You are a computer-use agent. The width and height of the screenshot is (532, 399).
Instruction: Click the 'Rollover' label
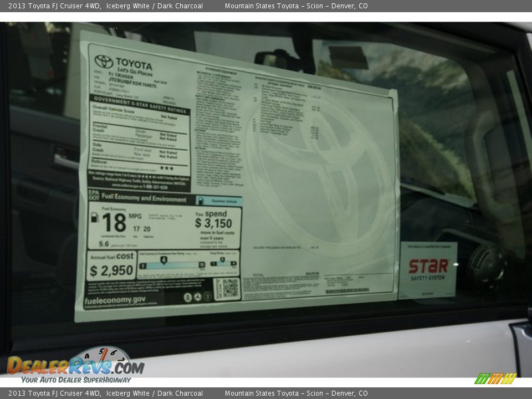pyautogui.click(x=99, y=162)
